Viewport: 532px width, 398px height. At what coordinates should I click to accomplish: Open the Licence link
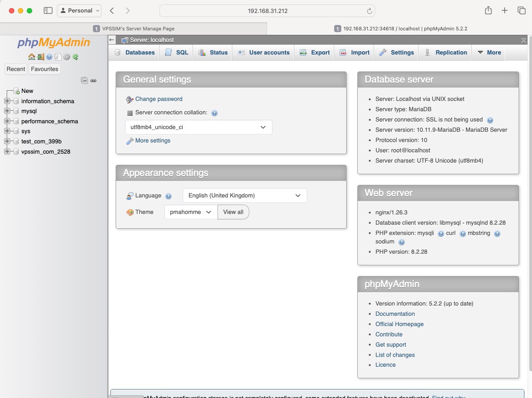point(385,365)
